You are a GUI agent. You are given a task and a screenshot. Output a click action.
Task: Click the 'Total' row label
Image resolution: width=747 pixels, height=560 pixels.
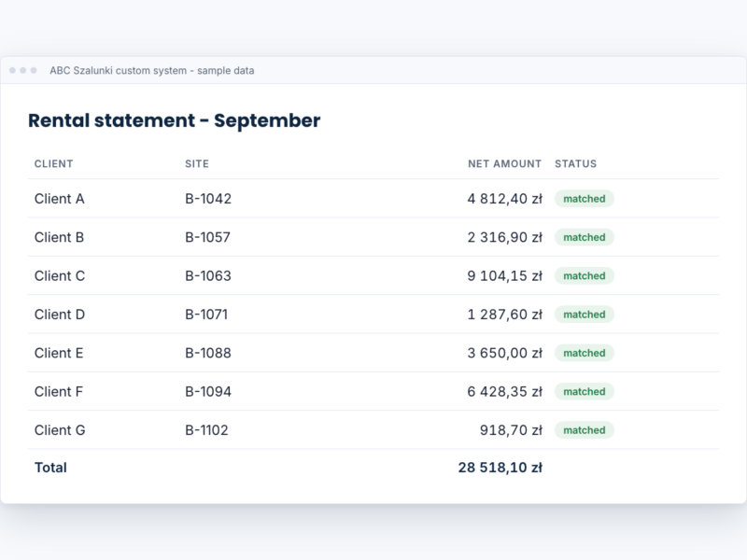click(x=50, y=468)
